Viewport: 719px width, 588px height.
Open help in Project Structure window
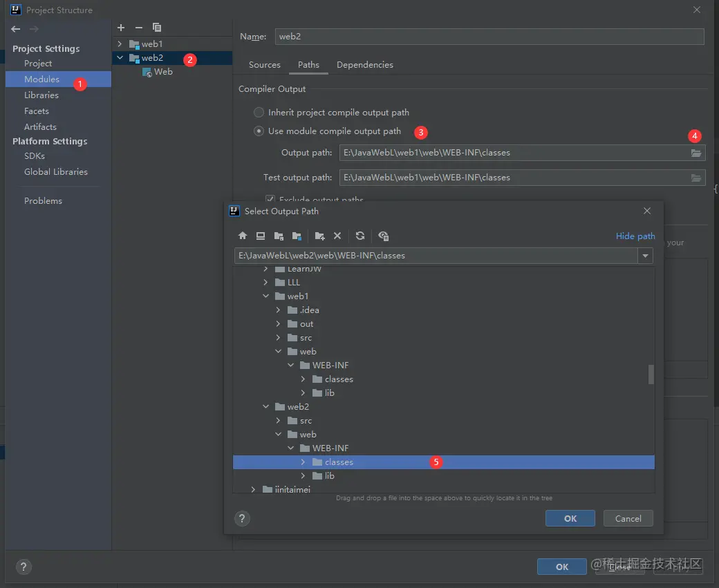point(24,567)
